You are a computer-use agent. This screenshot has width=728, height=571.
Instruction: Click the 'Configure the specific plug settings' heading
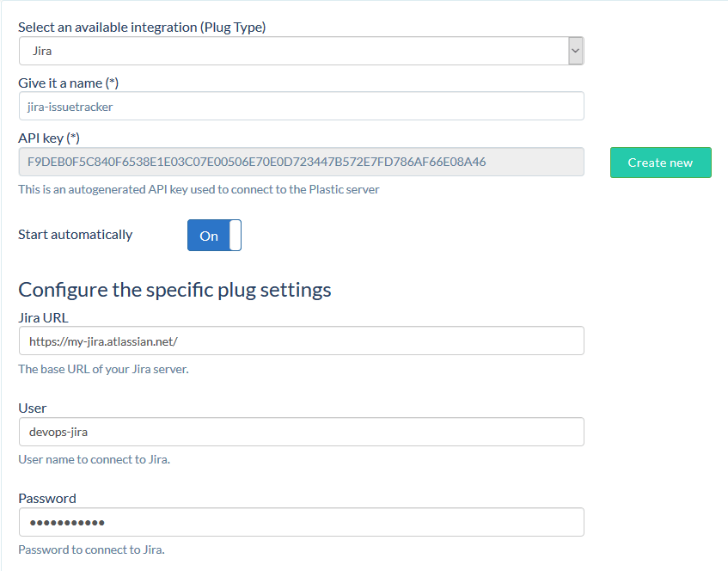[174, 290]
